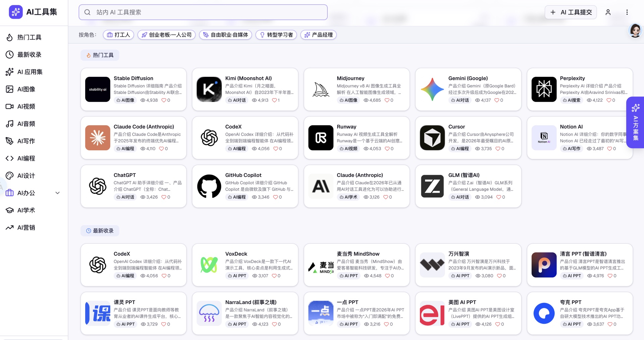Click the AI视频 tag on Runway card
This screenshot has height=340, width=644.
click(348, 149)
